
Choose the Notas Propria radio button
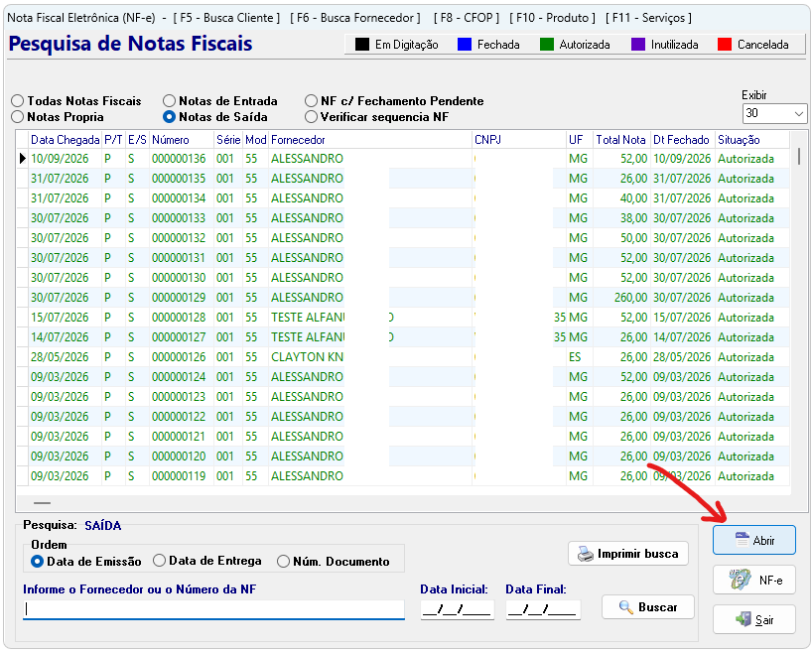(18, 117)
